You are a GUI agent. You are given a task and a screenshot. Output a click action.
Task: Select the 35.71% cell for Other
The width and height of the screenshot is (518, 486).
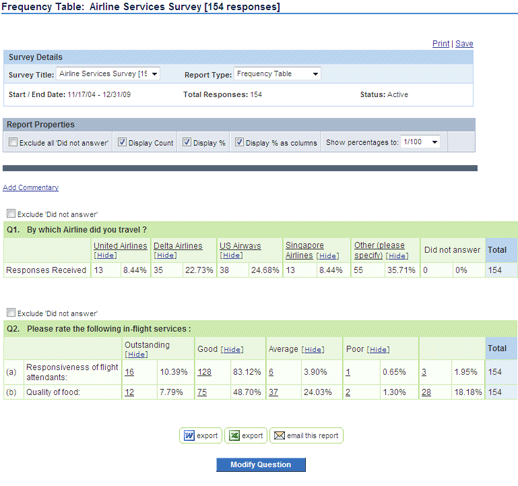(x=401, y=270)
